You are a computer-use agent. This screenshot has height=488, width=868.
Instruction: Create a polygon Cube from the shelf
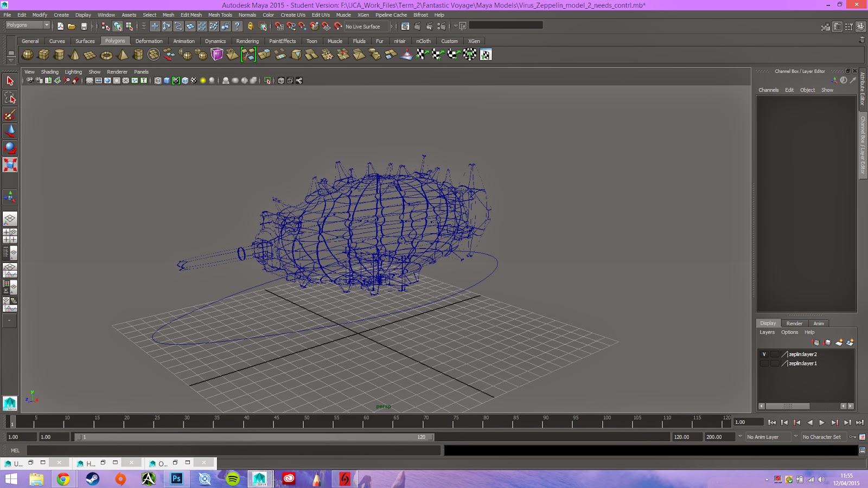point(43,54)
